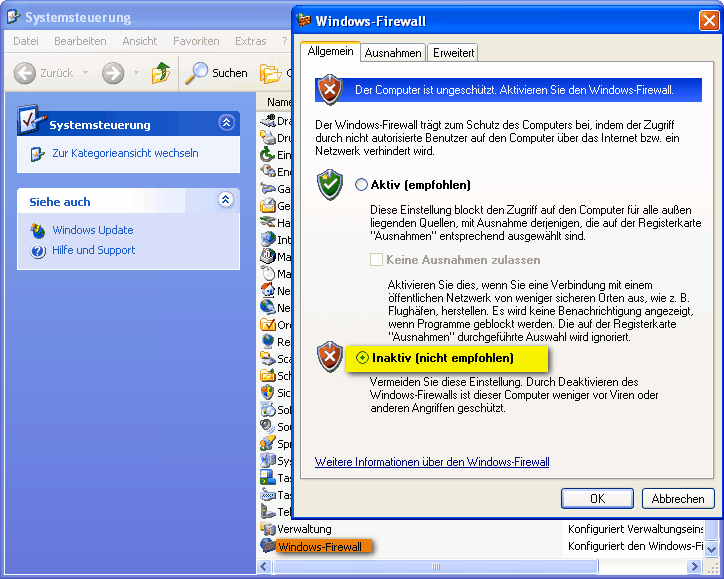
Task: Open the Bearbeiten menu
Action: [x=80, y=41]
